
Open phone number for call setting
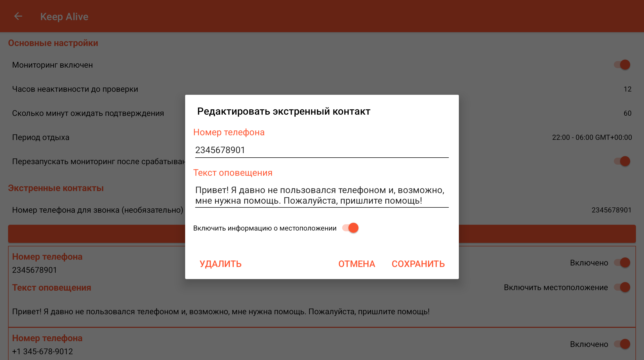click(x=98, y=210)
